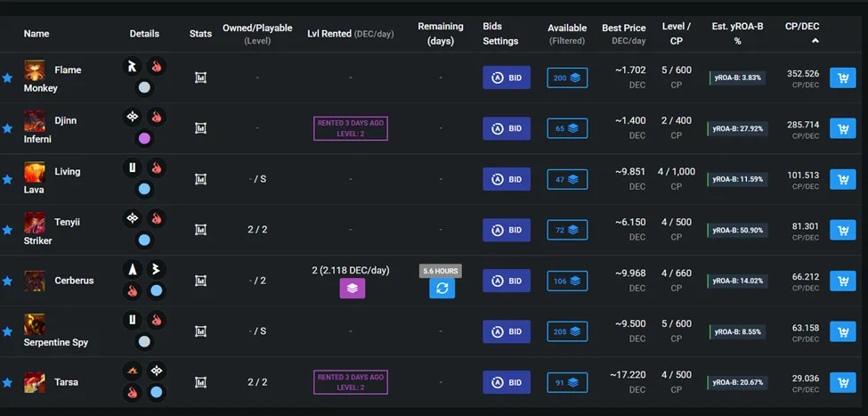Click the cart icon for Djinn Inferni
Screen dimensions: 868x416
click(842, 128)
